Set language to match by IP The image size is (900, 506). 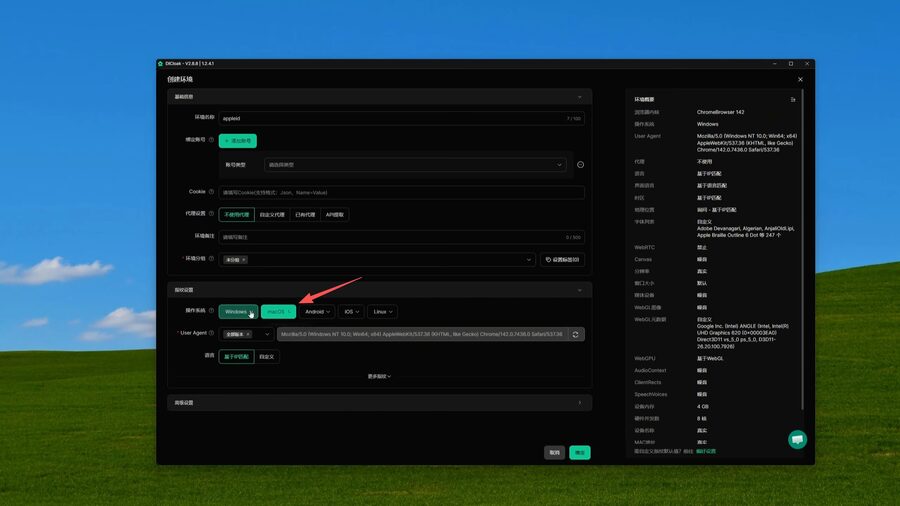tap(236, 357)
